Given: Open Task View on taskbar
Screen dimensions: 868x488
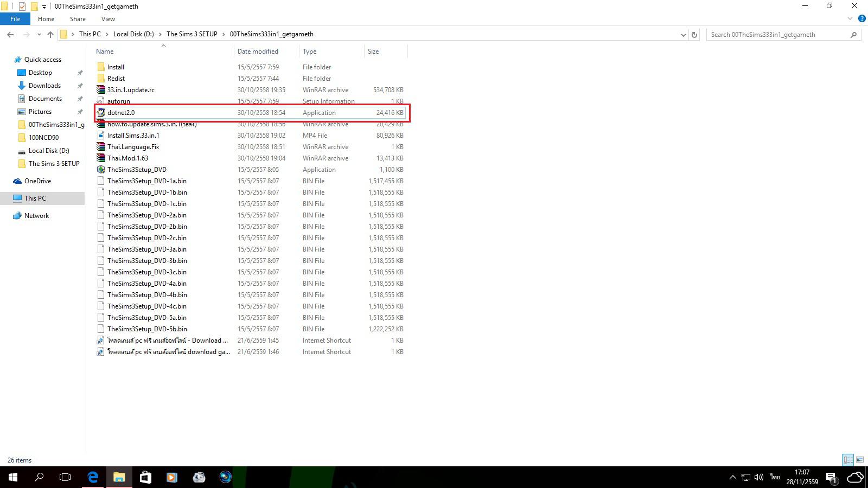Looking at the screenshot, I should pos(65,477).
